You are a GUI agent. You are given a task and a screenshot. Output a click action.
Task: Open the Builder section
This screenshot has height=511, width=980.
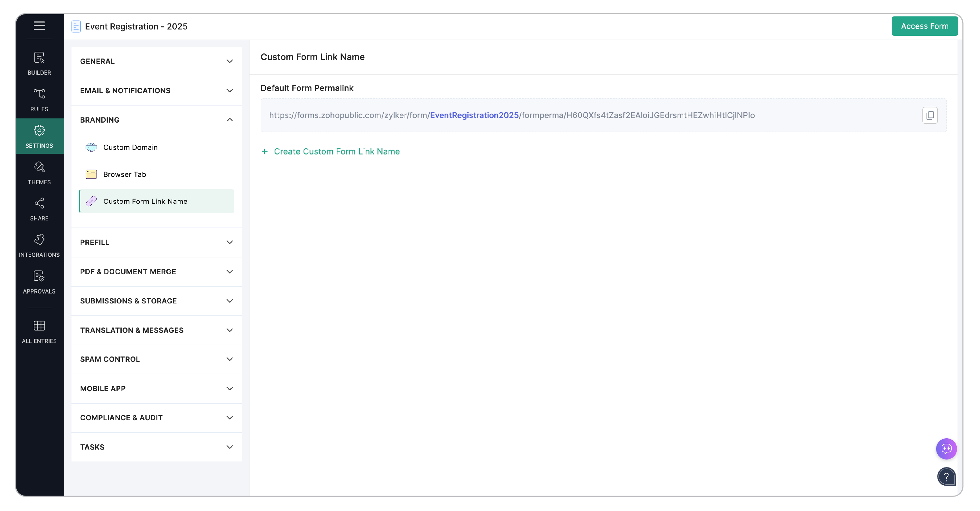39,63
